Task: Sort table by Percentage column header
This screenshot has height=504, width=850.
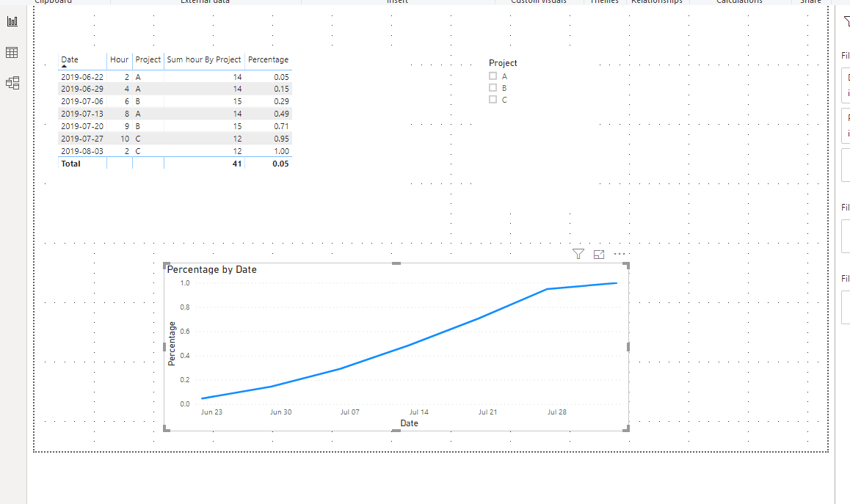Action: [269, 59]
